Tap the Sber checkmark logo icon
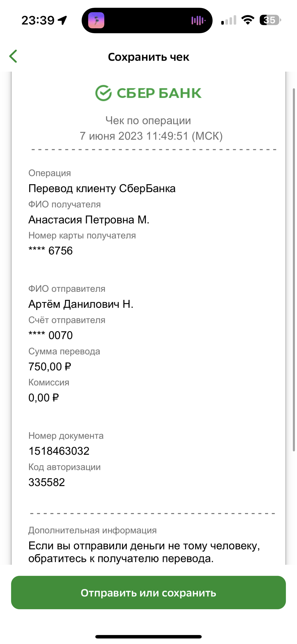Viewport: 297px width, 644px height. (103, 93)
